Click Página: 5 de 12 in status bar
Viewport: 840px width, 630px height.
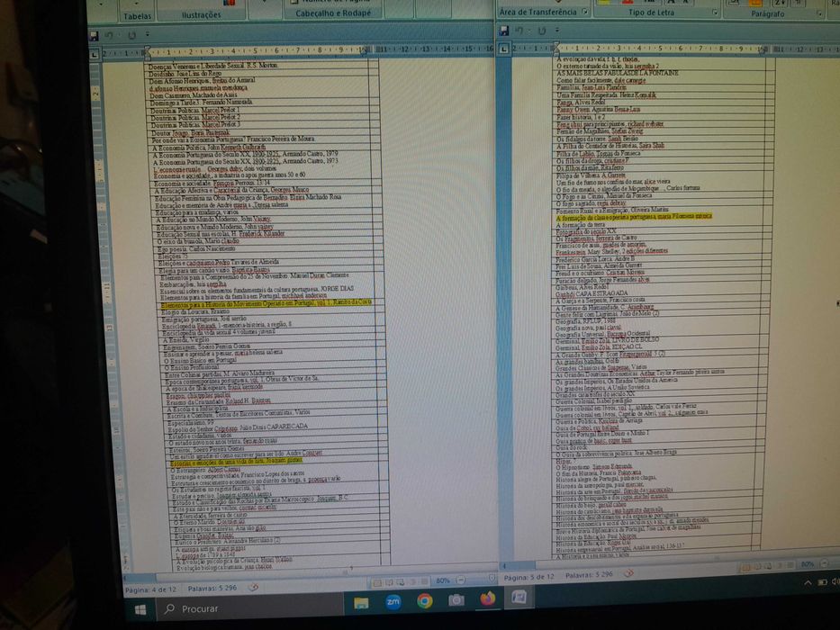tap(528, 576)
